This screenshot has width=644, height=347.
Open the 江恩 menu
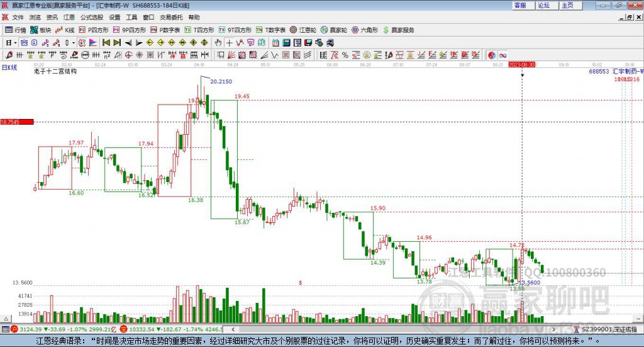click(69, 17)
